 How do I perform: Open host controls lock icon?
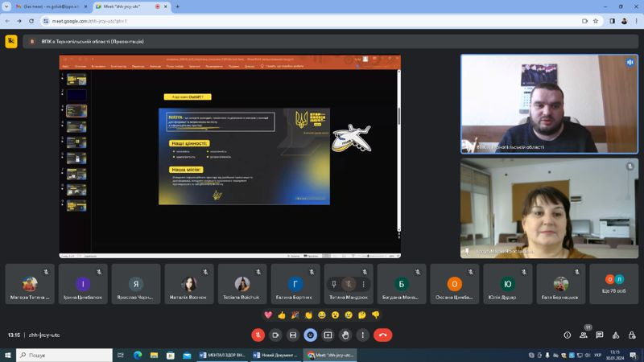coord(632,335)
